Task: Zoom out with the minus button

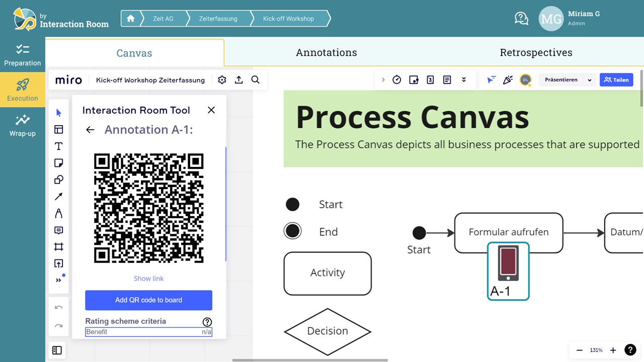Action: tap(580, 350)
